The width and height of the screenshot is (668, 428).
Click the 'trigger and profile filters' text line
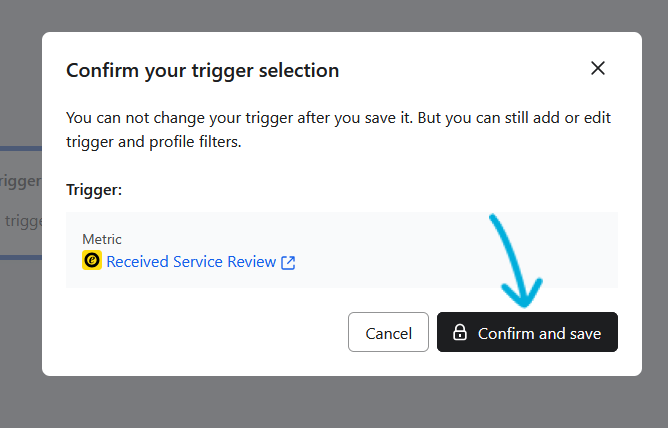point(153,142)
